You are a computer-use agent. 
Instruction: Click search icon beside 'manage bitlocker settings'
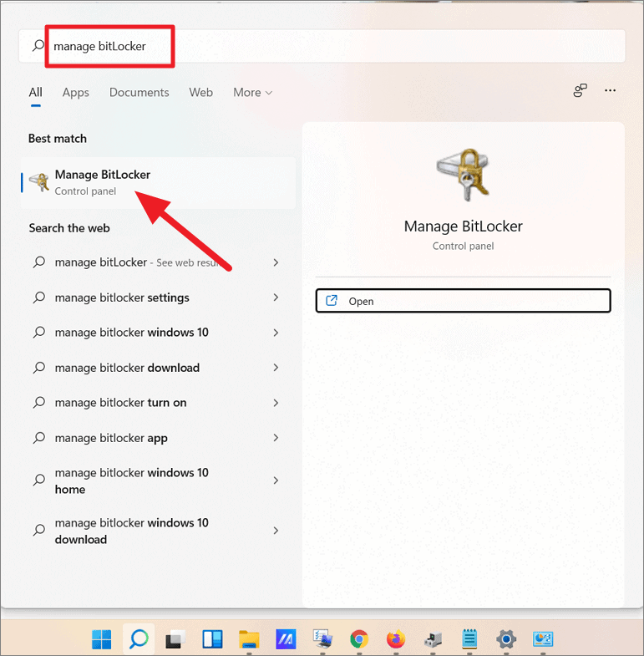[39, 297]
